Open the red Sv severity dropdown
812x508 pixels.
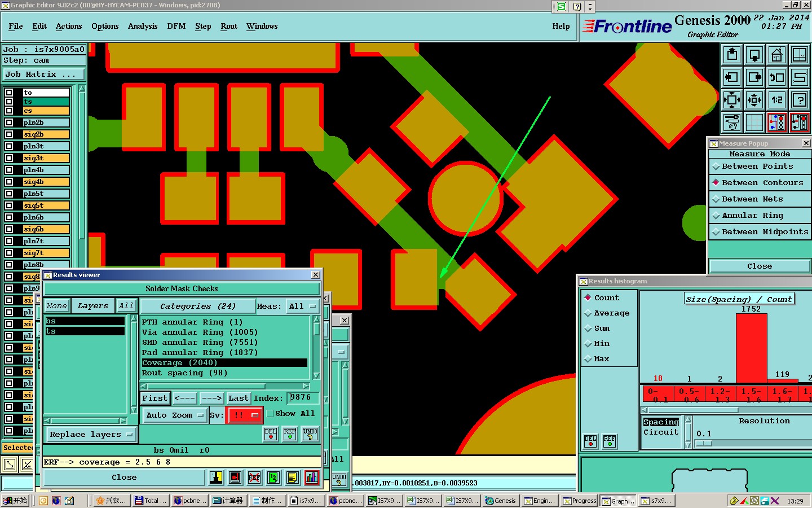click(244, 415)
